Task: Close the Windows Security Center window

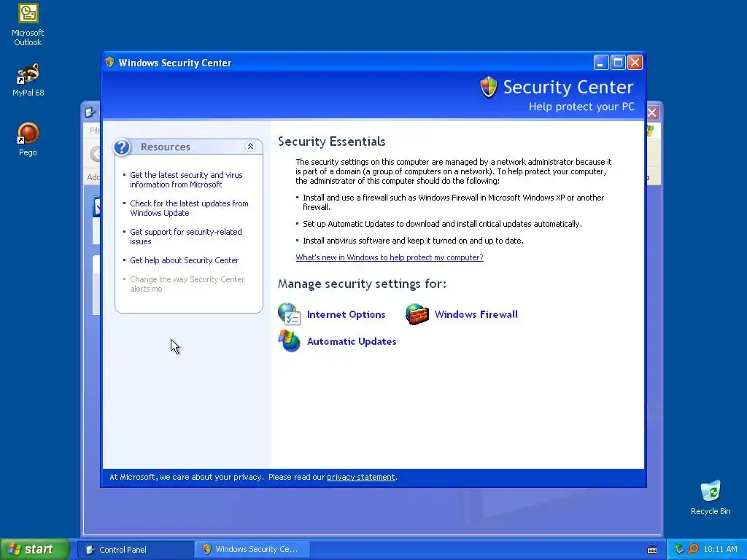Action: pyautogui.click(x=635, y=63)
